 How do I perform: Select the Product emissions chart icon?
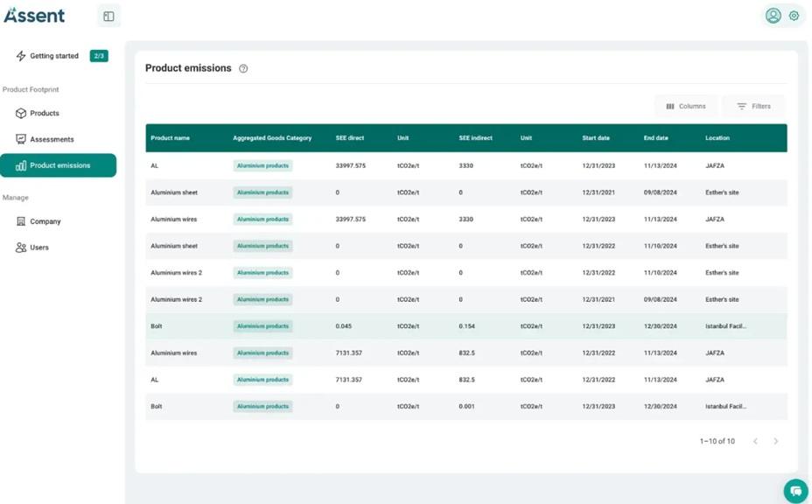click(x=20, y=164)
